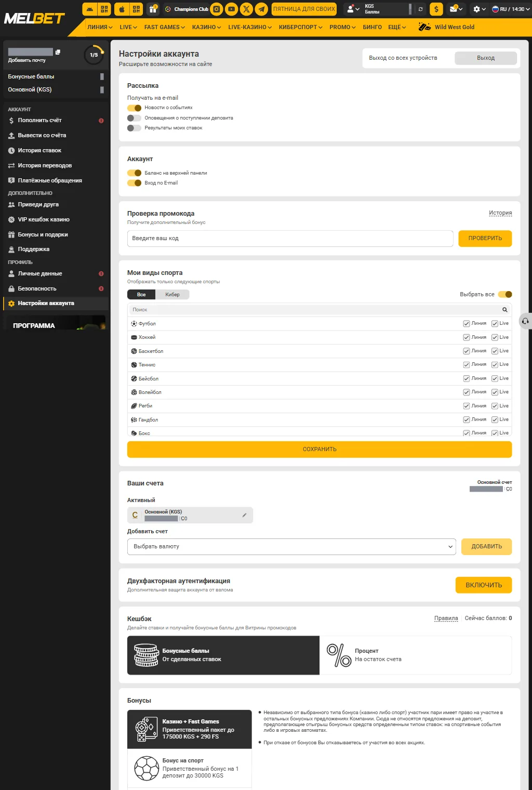Uncheck the Теннис Live checkbox
This screenshot has height=790, width=532.
(495, 365)
